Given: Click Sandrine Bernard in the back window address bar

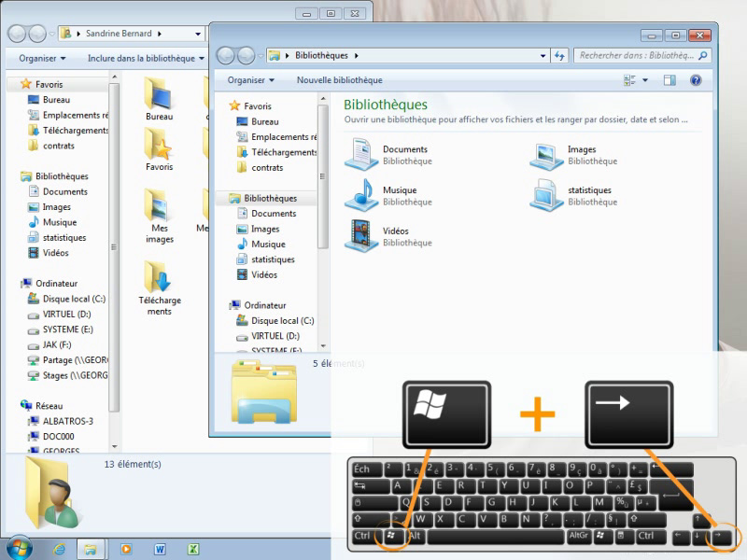Looking at the screenshot, I should (119, 34).
